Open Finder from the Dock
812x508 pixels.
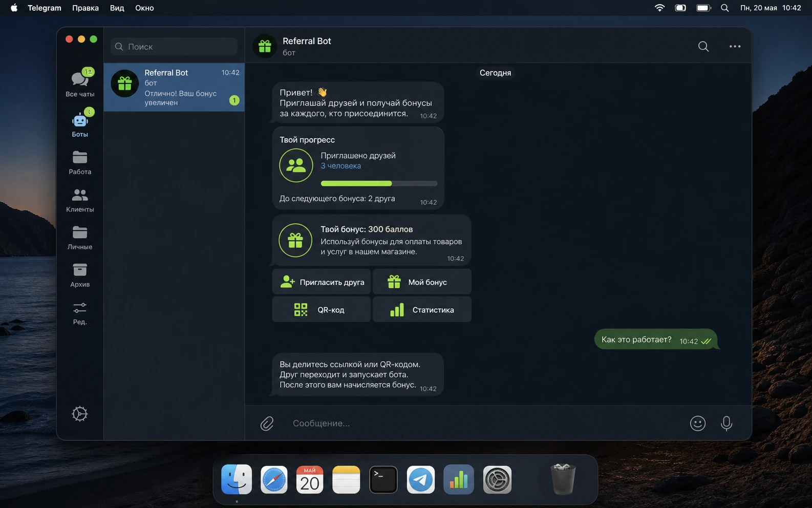click(237, 480)
